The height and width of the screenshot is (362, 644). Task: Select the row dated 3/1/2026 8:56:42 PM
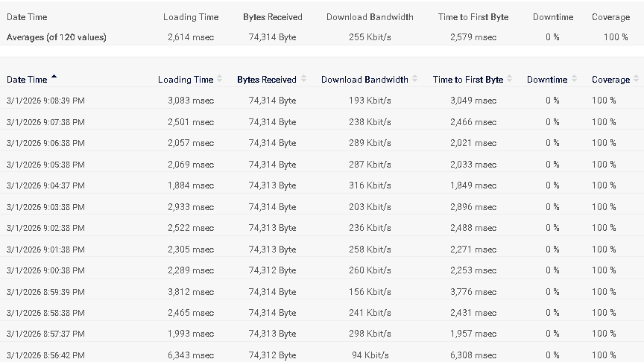pos(45,355)
